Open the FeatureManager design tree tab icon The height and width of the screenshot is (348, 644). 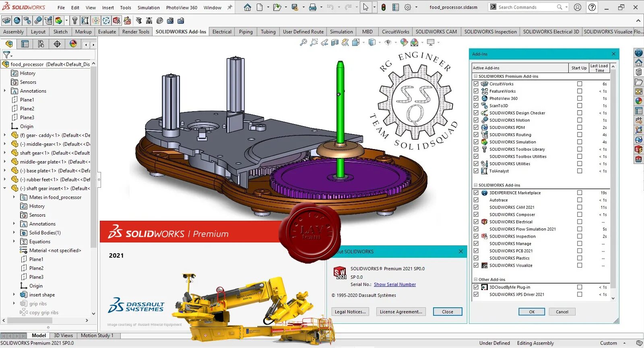(9, 44)
